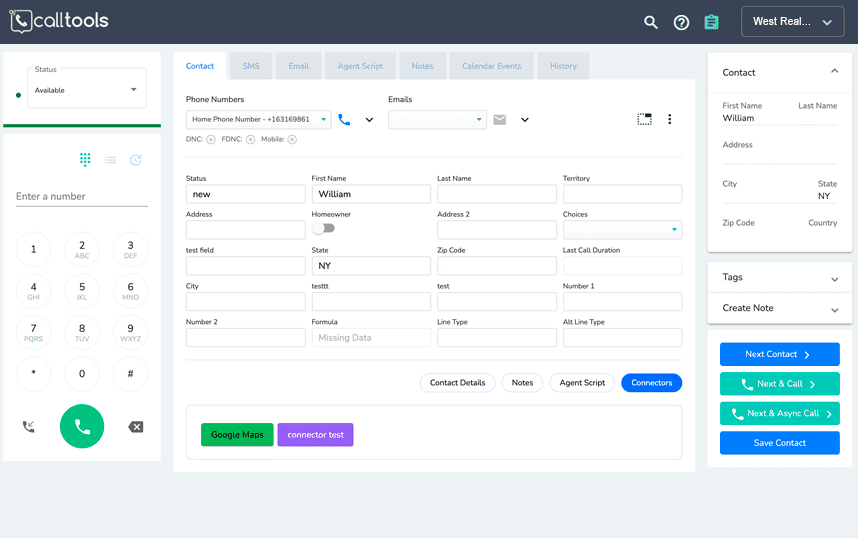Image resolution: width=858 pixels, height=538 pixels.
Task: Expand chevron next to email envelope icon
Action: pos(525,120)
